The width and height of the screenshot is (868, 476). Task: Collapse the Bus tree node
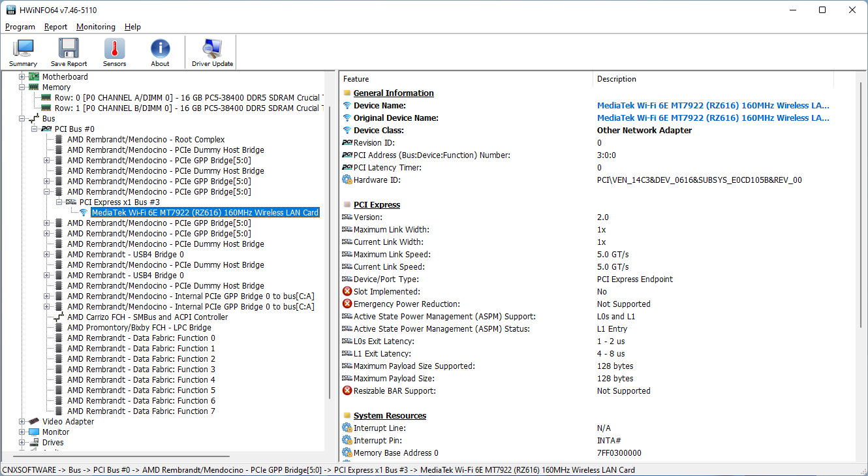22,119
